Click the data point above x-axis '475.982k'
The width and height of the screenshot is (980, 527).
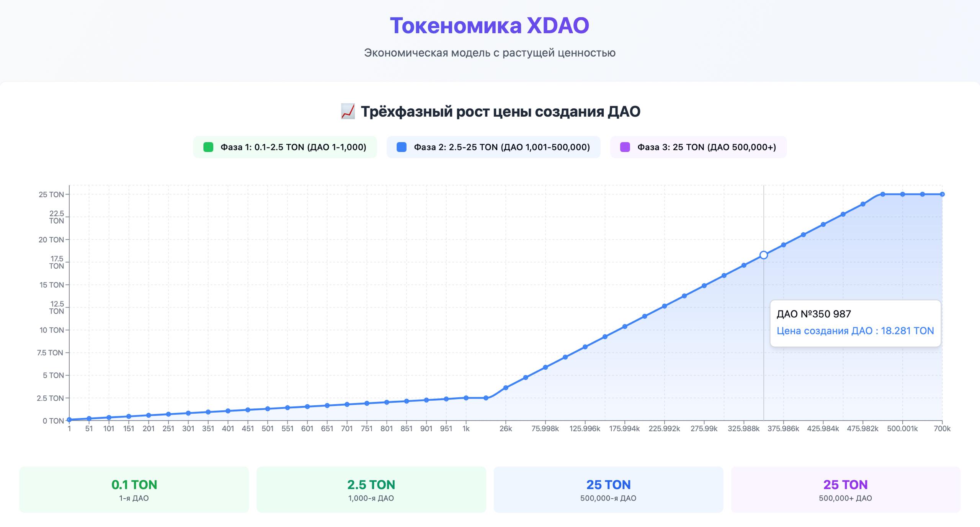click(x=863, y=204)
